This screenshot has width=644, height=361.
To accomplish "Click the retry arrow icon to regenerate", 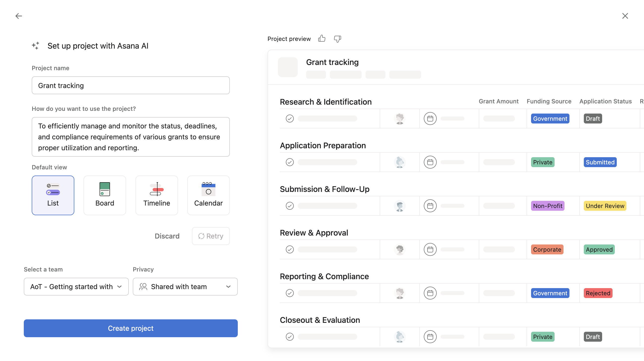I will (x=202, y=236).
